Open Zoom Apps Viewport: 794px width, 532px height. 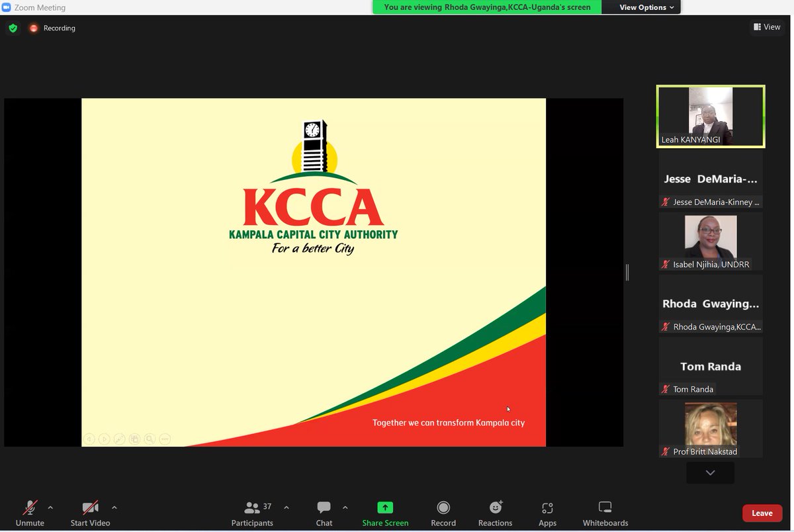coord(547,513)
